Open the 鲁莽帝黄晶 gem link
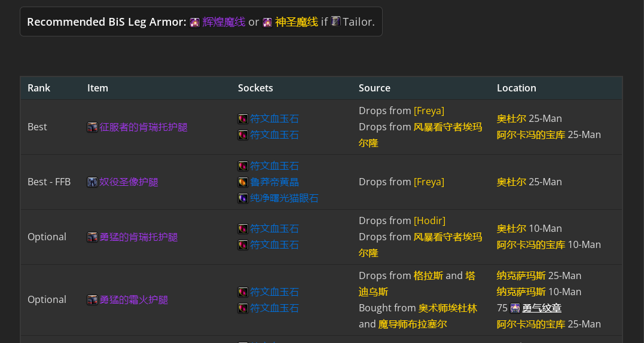This screenshot has height=343, width=644. pyautogui.click(x=274, y=182)
